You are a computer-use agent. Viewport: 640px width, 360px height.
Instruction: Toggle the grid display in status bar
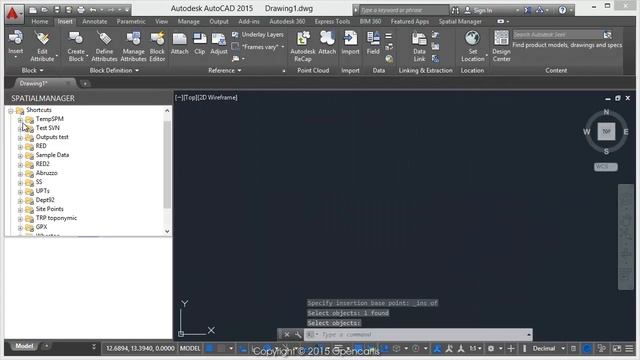pos(210,349)
